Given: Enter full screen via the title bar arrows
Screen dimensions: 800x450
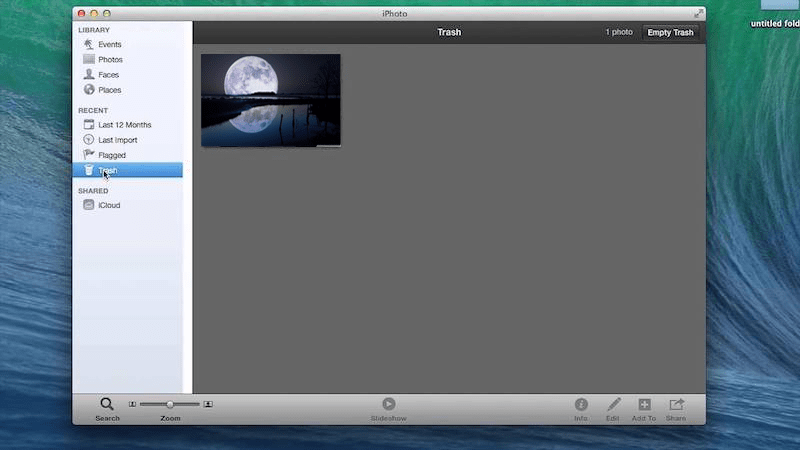Looking at the screenshot, I should point(698,14).
